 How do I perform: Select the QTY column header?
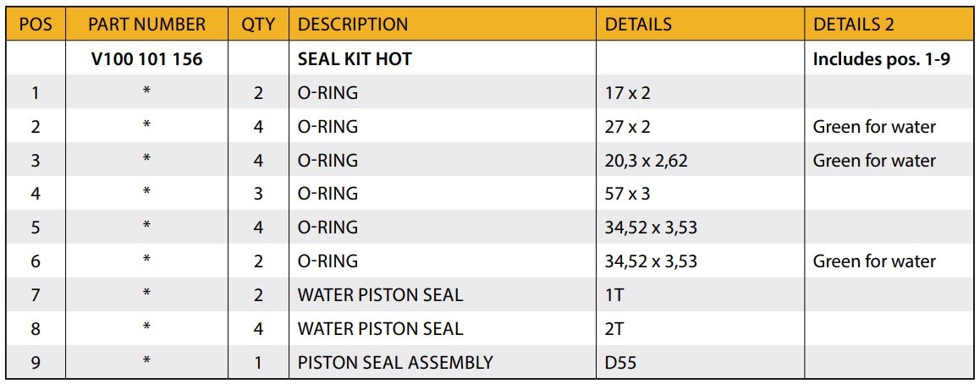(258, 25)
